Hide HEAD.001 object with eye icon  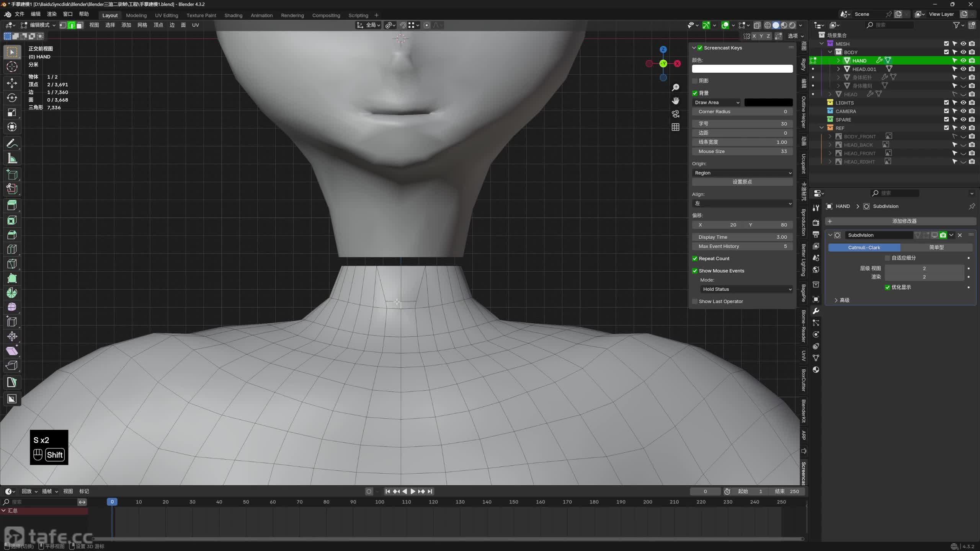(x=963, y=69)
